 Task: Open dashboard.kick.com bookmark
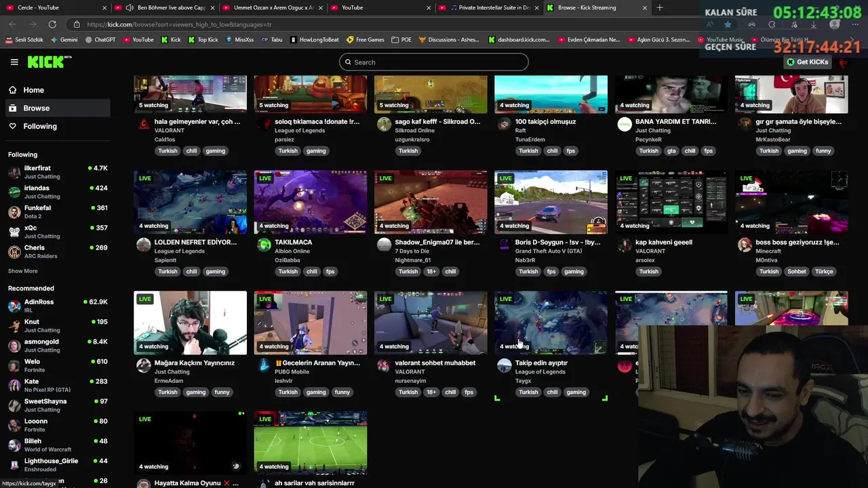point(519,40)
